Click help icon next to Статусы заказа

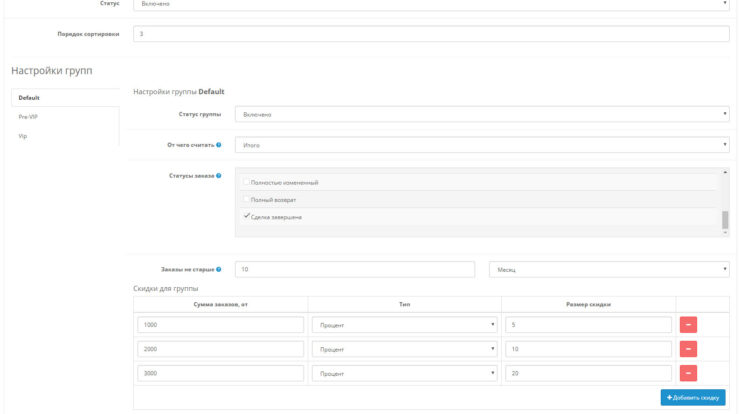[x=219, y=176]
